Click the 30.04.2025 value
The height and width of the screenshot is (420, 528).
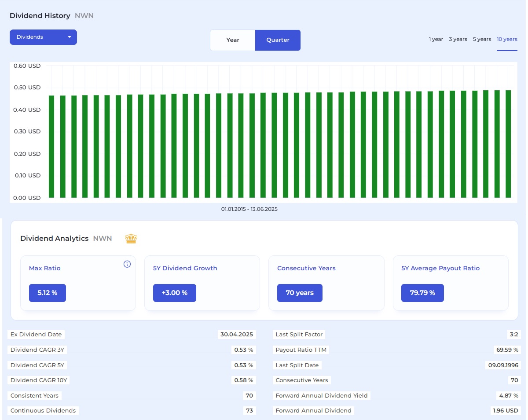pos(237,335)
